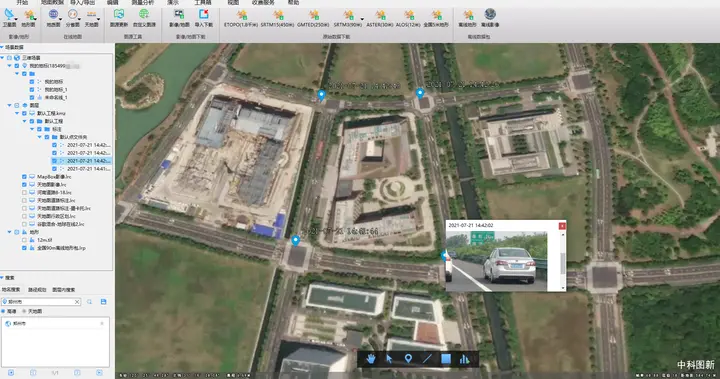
Task: Clear the search box with the X button
Action: [77, 302]
